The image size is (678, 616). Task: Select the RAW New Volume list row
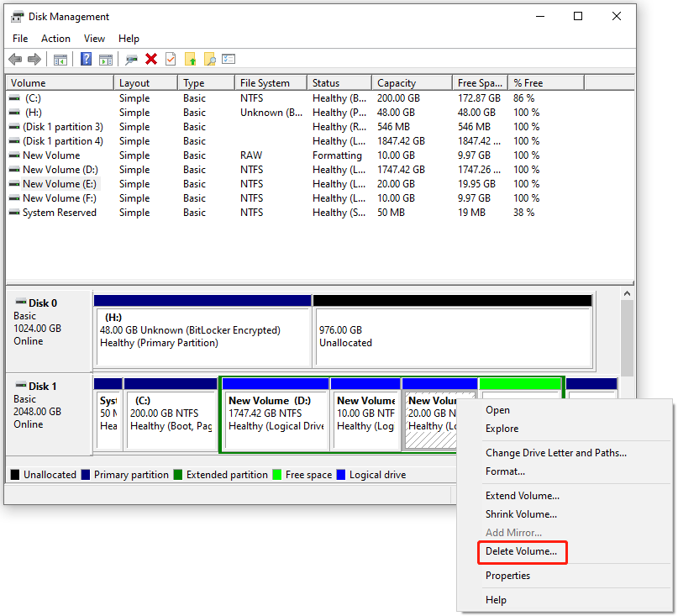(320, 155)
